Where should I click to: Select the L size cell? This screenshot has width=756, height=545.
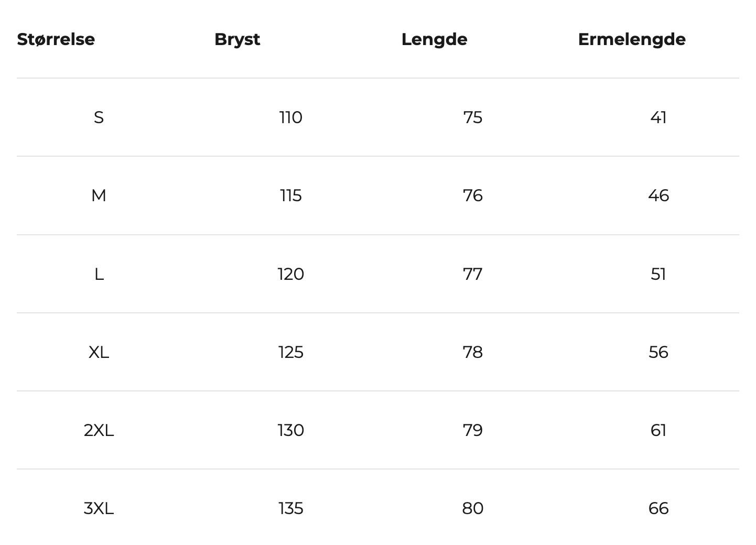[x=99, y=274]
